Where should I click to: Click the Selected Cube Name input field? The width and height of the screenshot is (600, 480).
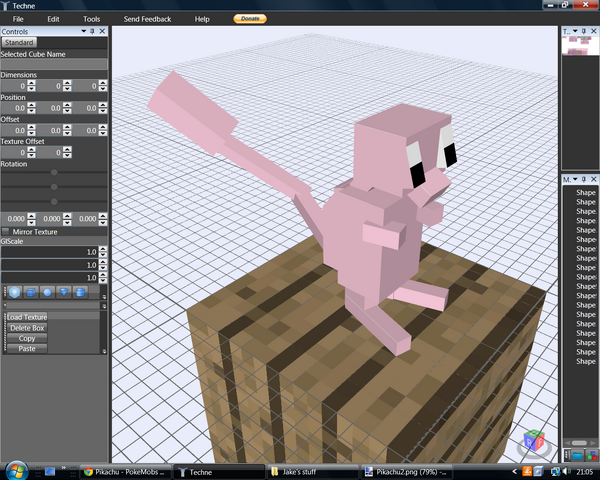54,64
